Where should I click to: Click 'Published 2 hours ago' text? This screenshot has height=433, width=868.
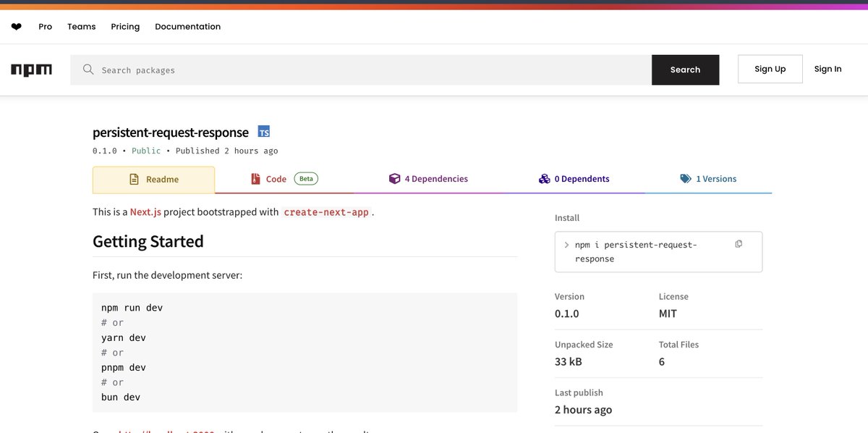coord(227,151)
